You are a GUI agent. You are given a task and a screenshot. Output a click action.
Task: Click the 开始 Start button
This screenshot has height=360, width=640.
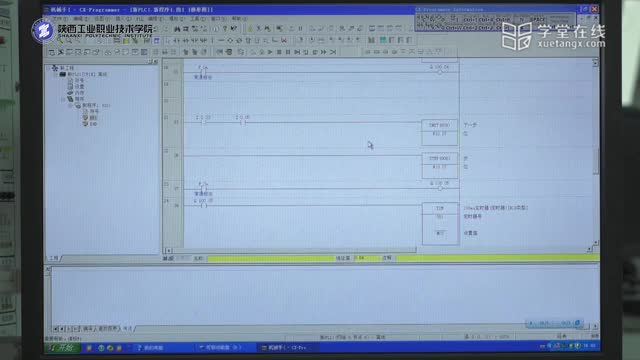[62, 348]
